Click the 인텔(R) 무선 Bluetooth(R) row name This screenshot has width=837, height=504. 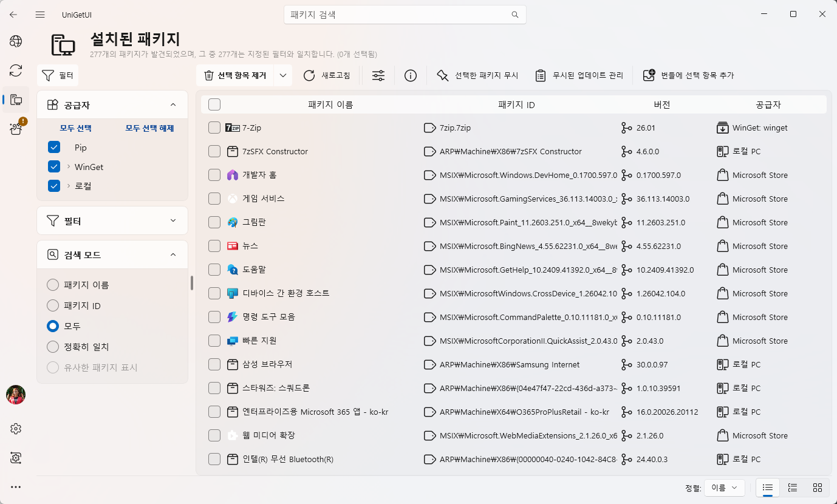[288, 459]
